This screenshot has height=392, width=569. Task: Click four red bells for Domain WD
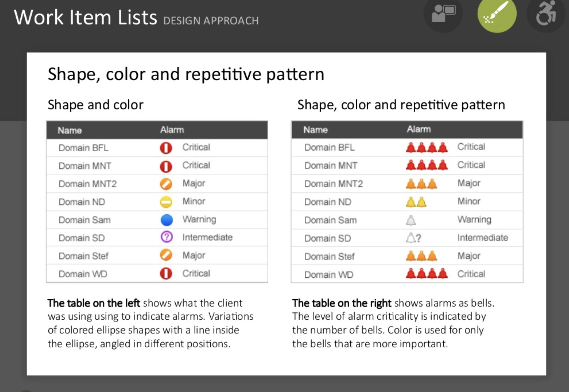pyautogui.click(x=427, y=273)
